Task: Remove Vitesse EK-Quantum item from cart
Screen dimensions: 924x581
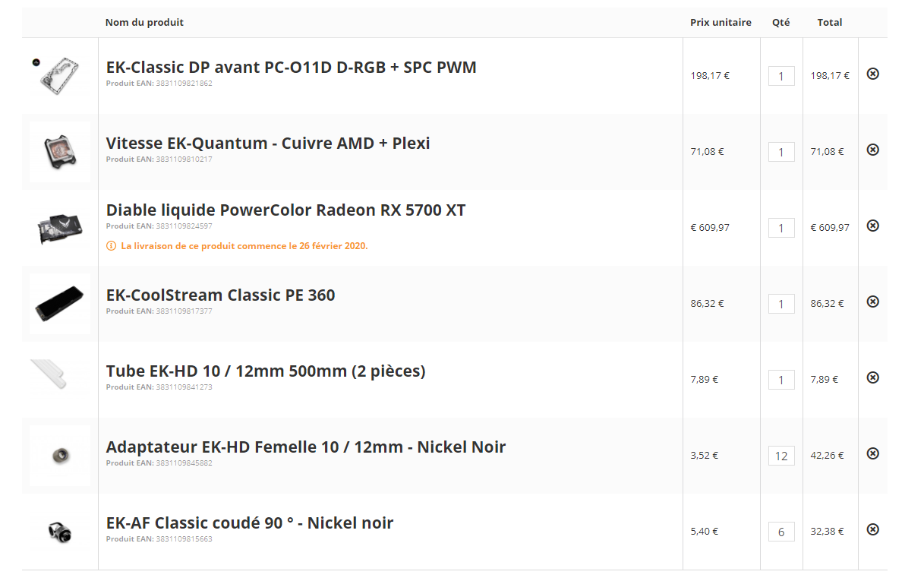Action: click(x=872, y=150)
